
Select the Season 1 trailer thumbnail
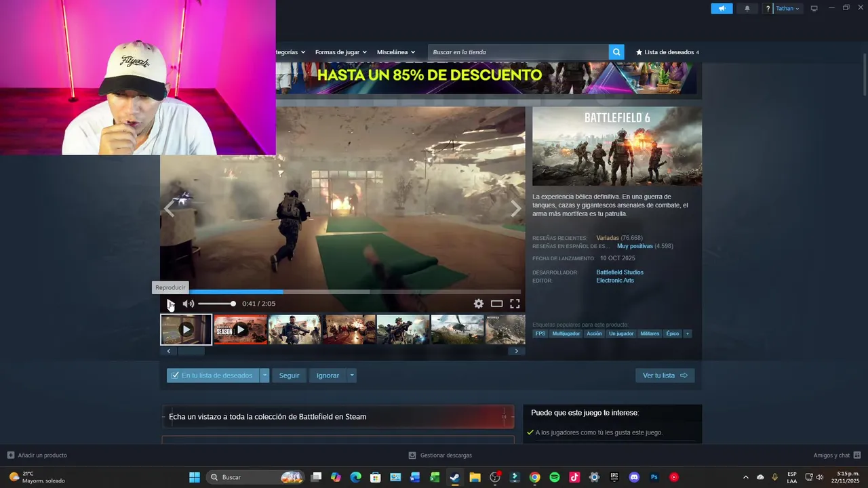[241, 329]
